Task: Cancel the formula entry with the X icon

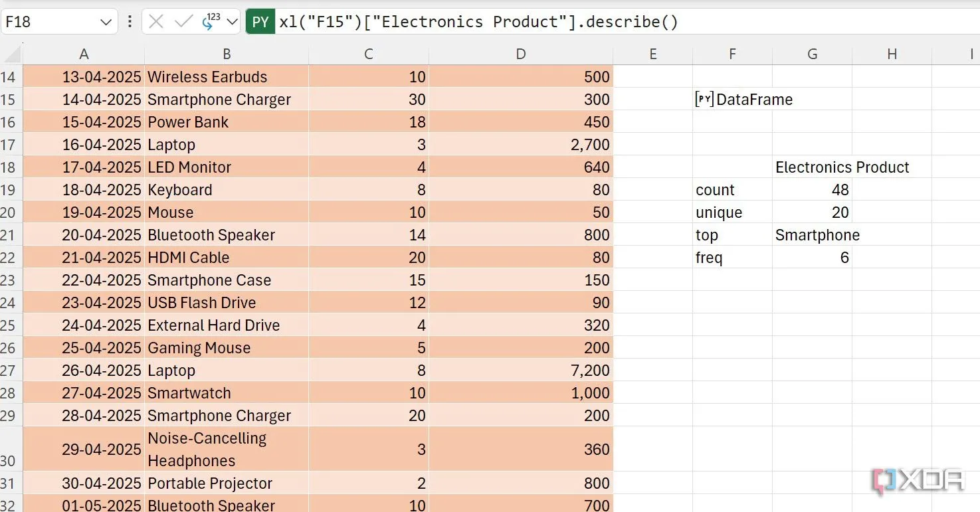Action: 156,21
